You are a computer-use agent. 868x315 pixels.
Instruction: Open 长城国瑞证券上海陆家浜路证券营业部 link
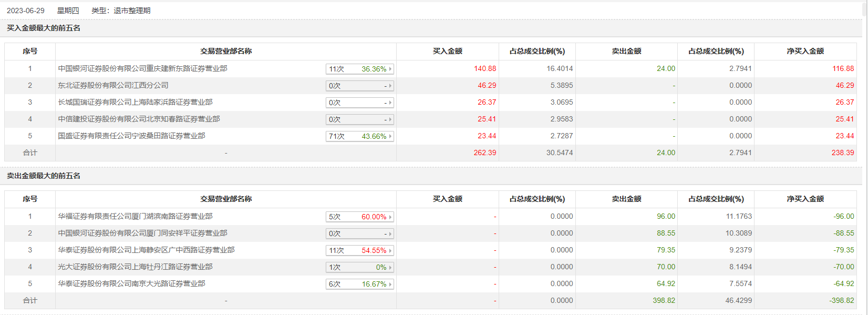point(135,102)
